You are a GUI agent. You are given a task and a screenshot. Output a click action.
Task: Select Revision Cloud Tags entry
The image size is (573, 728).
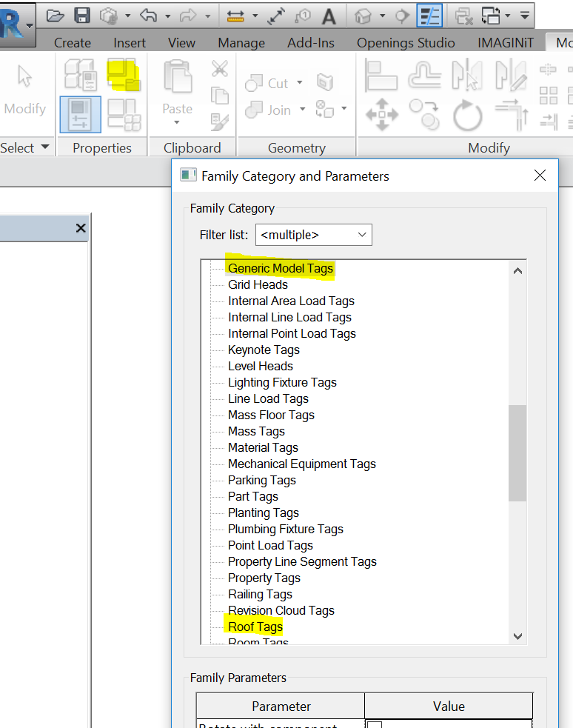tap(281, 610)
